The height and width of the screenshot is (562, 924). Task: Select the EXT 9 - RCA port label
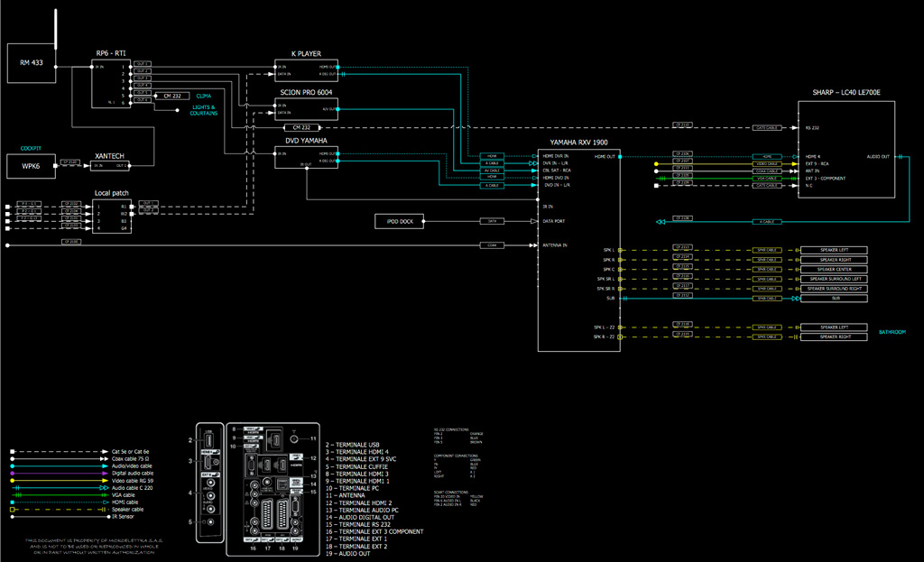point(817,164)
